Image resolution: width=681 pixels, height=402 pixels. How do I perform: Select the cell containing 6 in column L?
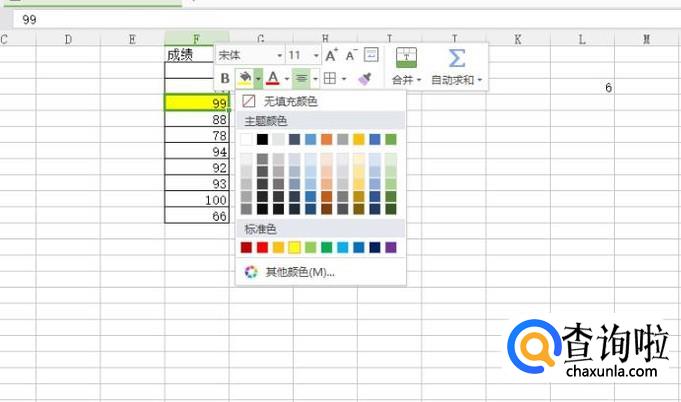[582, 87]
